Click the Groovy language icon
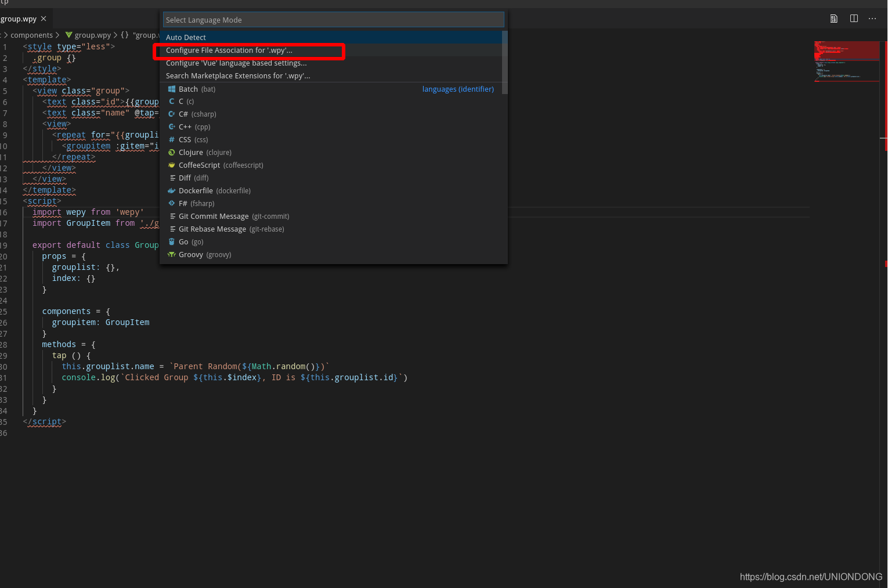 (172, 255)
